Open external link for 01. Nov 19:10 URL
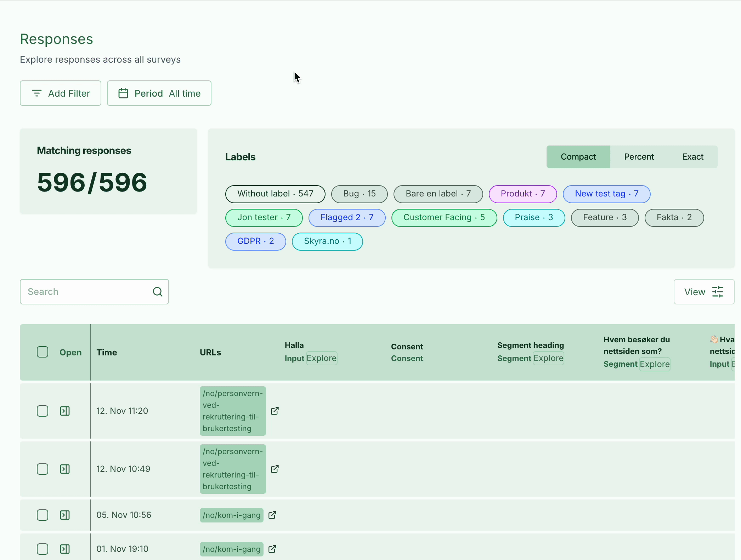Screen dimensions: 741x560 272,549
